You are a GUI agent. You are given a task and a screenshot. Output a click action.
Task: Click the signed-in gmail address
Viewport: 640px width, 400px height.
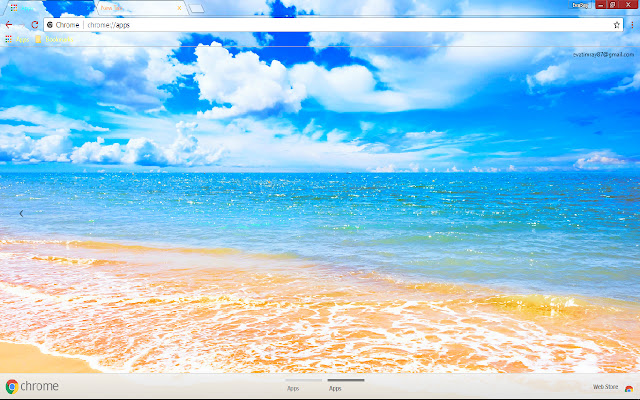point(603,55)
